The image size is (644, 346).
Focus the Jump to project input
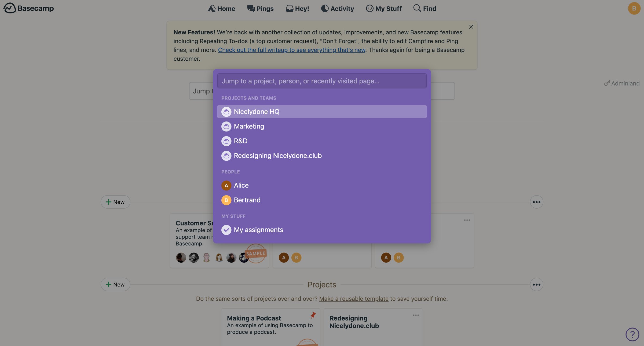[322, 81]
